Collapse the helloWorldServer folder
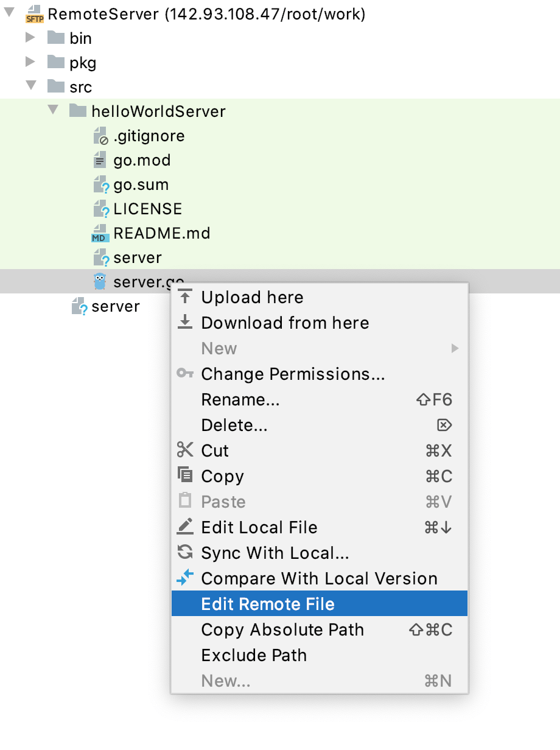The height and width of the screenshot is (750, 560). pos(54,111)
